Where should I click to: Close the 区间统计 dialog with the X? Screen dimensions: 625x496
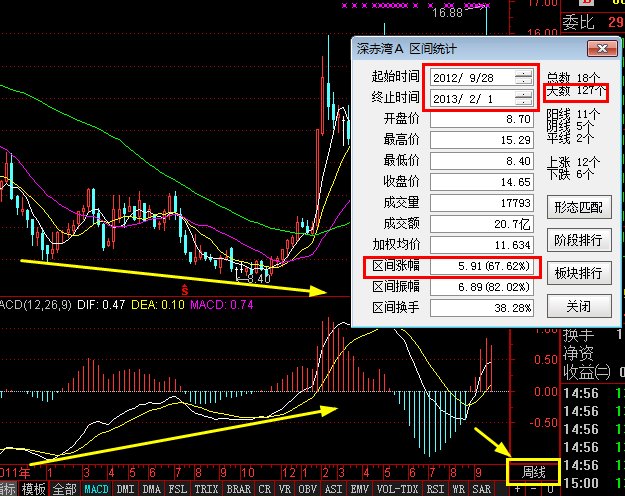click(x=598, y=49)
